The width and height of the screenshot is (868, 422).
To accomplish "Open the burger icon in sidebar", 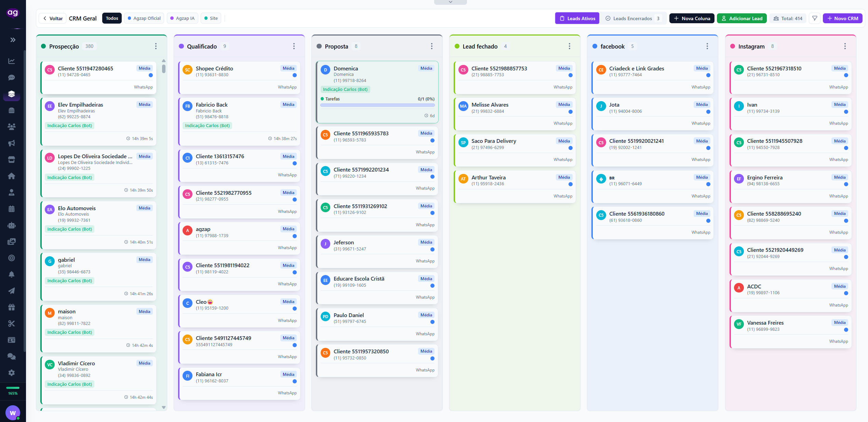I will (12, 110).
